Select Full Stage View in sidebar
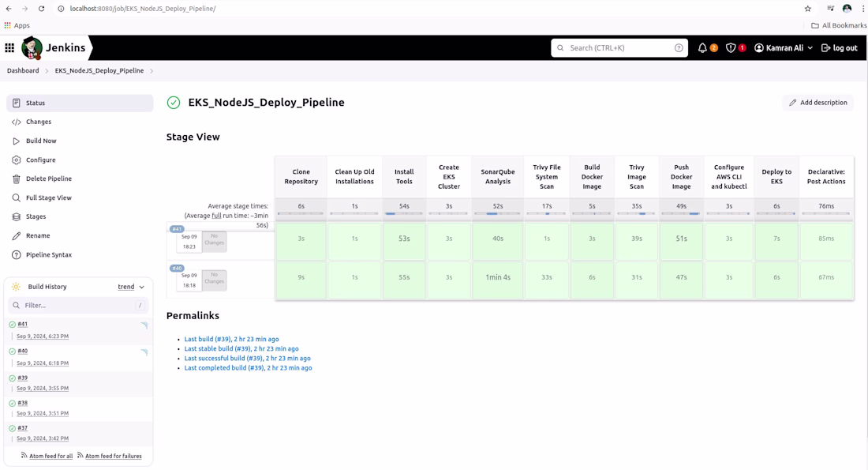 coord(80,197)
